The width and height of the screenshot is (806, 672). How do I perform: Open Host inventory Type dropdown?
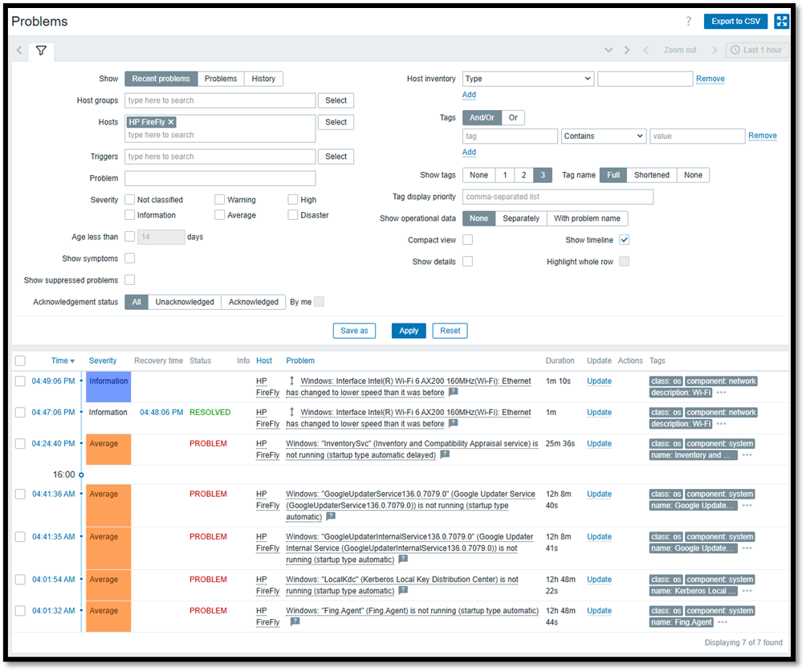(x=527, y=79)
